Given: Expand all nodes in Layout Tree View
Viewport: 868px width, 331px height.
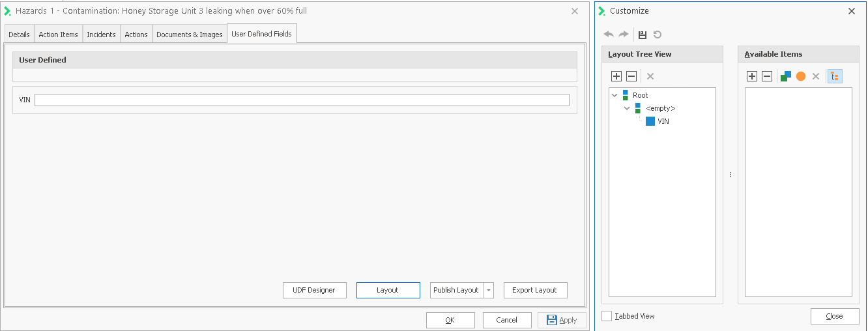Looking at the screenshot, I should point(616,76).
